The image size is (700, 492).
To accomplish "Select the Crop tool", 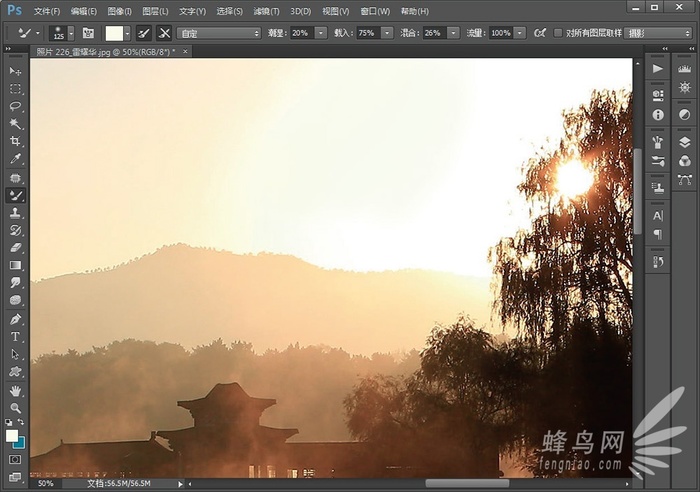I will coord(15,142).
